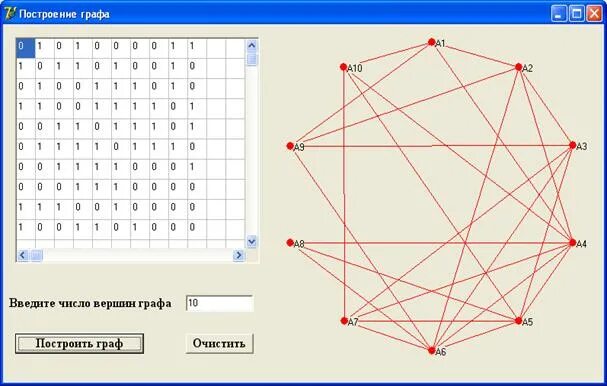Click graph vertex A8
The image size is (607, 386).
(x=290, y=243)
